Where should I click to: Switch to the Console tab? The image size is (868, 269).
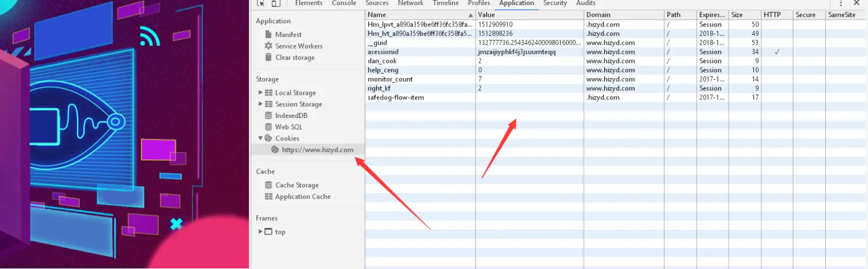[344, 3]
